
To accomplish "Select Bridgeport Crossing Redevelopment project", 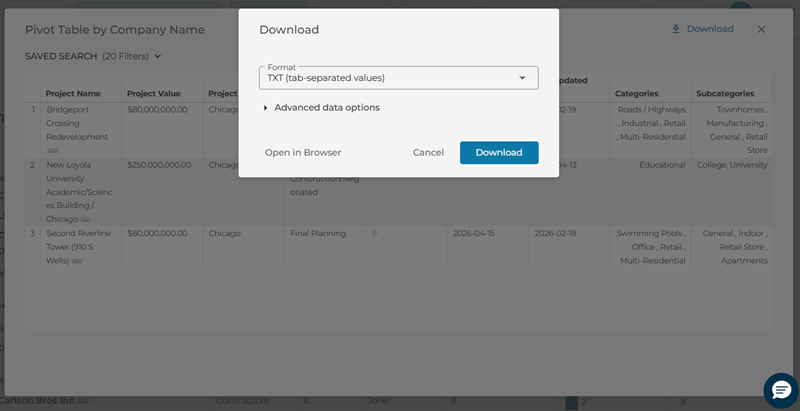I will click(x=77, y=123).
